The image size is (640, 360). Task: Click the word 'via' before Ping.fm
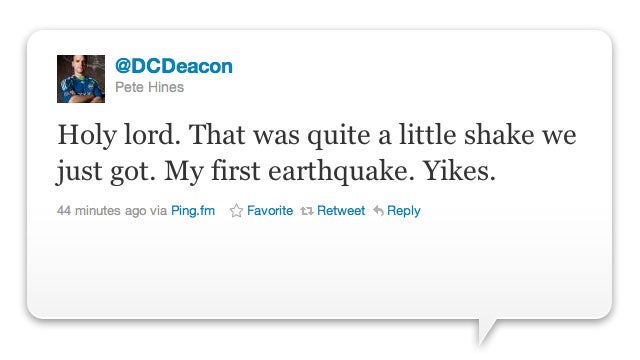pos(158,211)
